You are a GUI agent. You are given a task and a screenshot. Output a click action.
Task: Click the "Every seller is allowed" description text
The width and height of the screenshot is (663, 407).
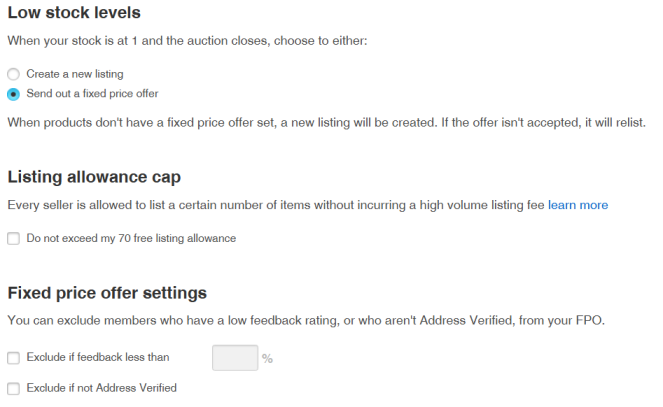[x=275, y=205]
